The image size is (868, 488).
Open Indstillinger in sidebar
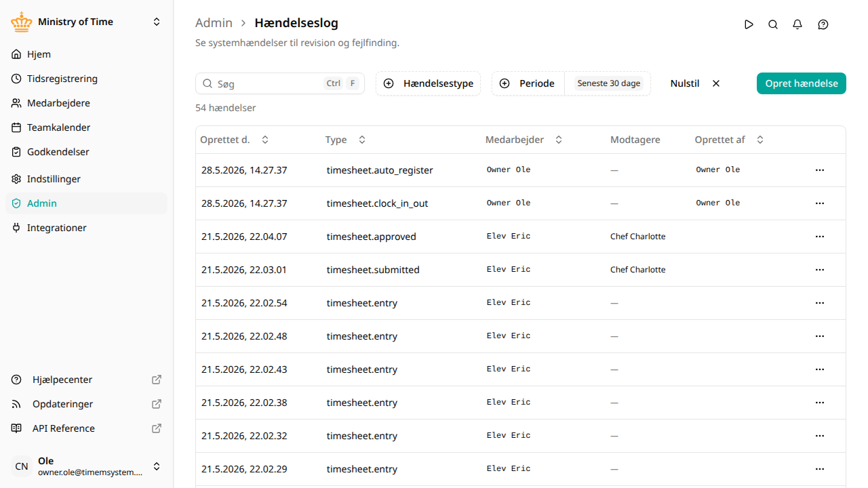pos(86,179)
